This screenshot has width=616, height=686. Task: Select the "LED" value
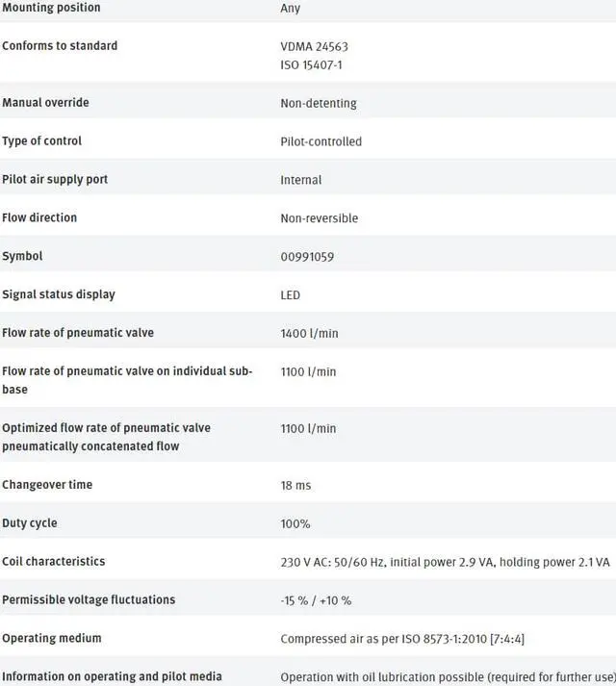(290, 295)
